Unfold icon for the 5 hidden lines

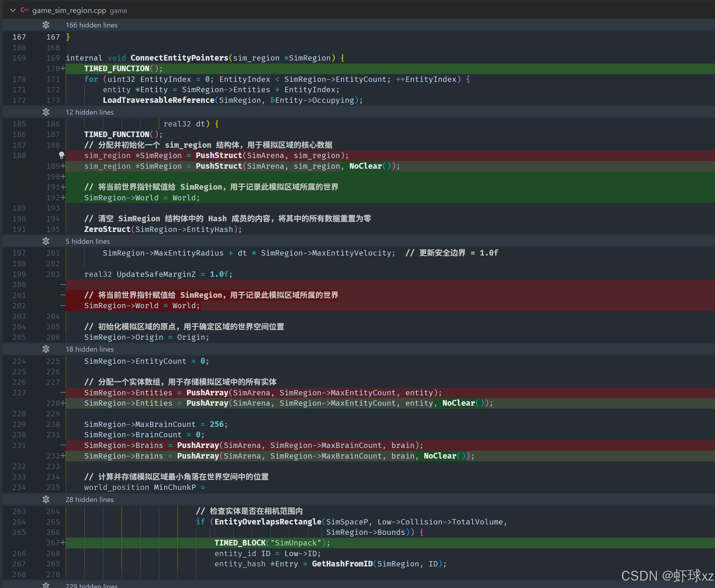(x=46, y=241)
